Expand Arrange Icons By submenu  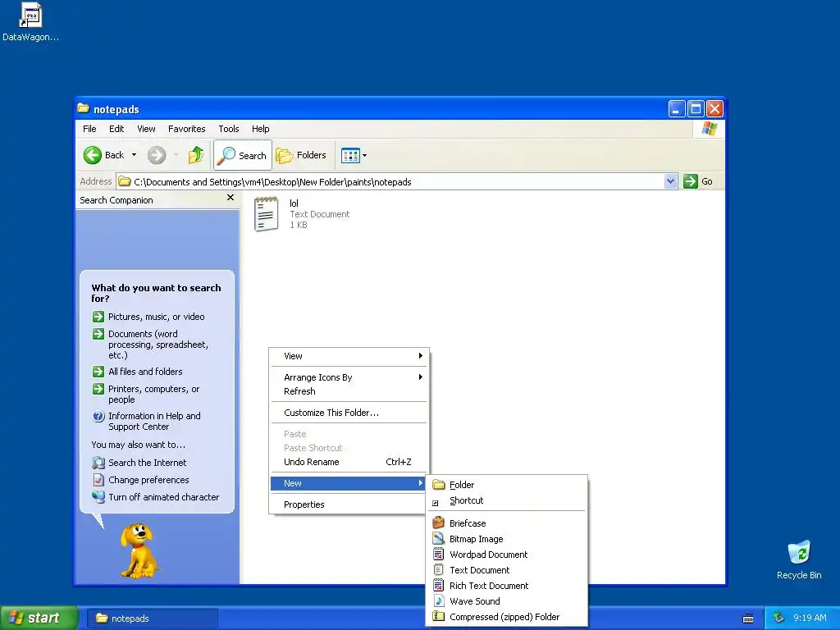[349, 377]
